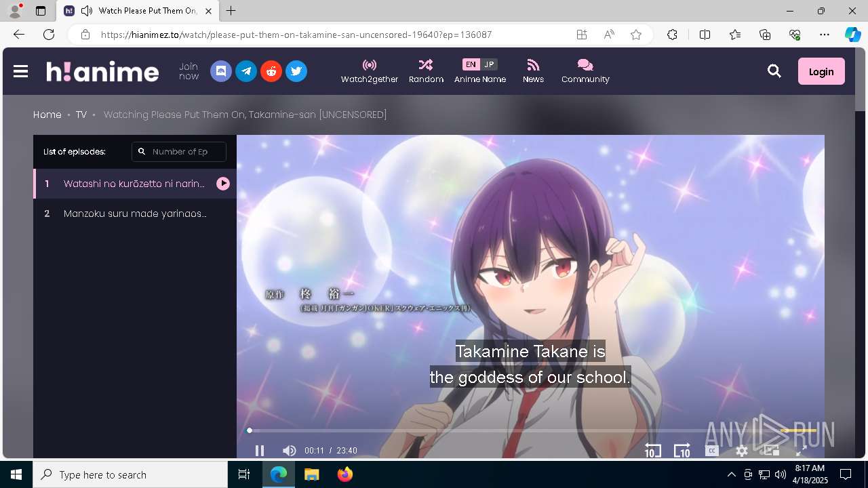Open Collections

(765, 35)
